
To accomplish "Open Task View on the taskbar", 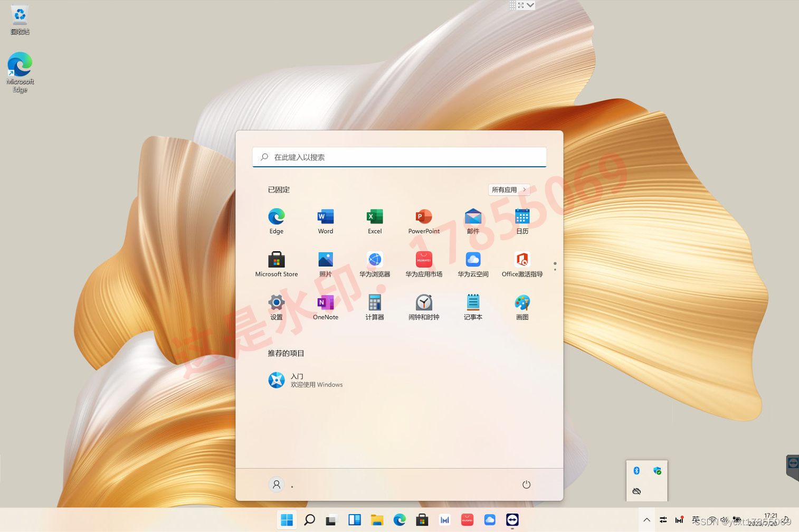I will coord(331,520).
